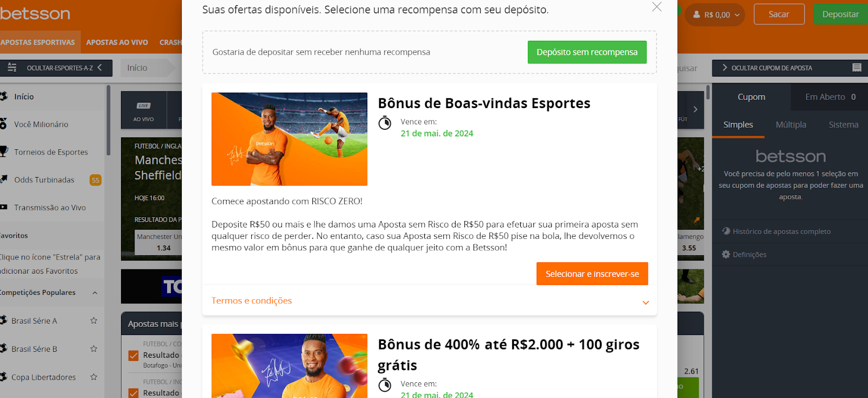Open the R$ 0,00 balance dropdown
The width and height of the screenshot is (868, 398).
(716, 15)
